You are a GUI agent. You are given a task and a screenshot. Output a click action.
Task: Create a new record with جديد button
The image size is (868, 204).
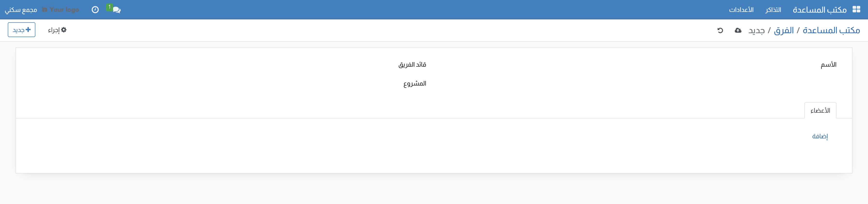22,30
